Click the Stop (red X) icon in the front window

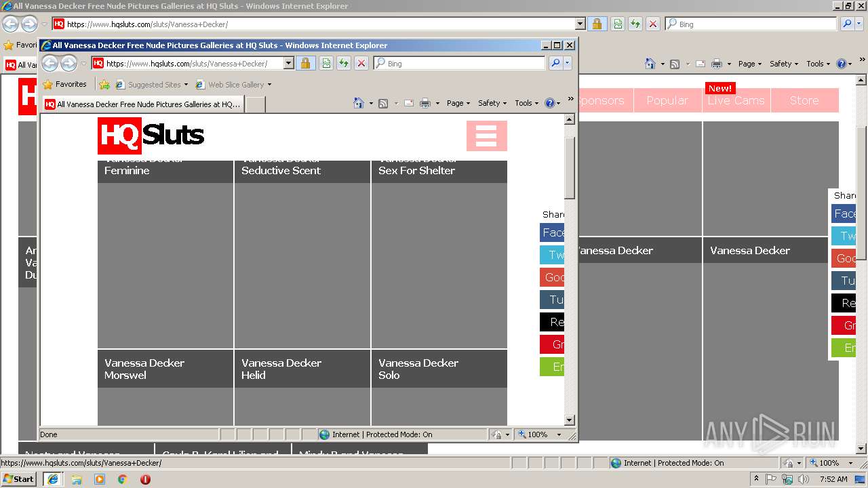click(x=361, y=63)
